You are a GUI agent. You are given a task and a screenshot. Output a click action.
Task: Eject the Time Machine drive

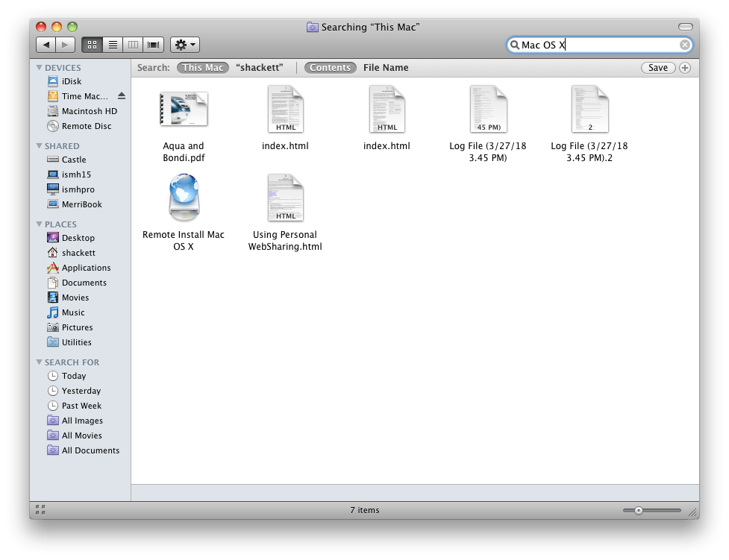coord(122,96)
